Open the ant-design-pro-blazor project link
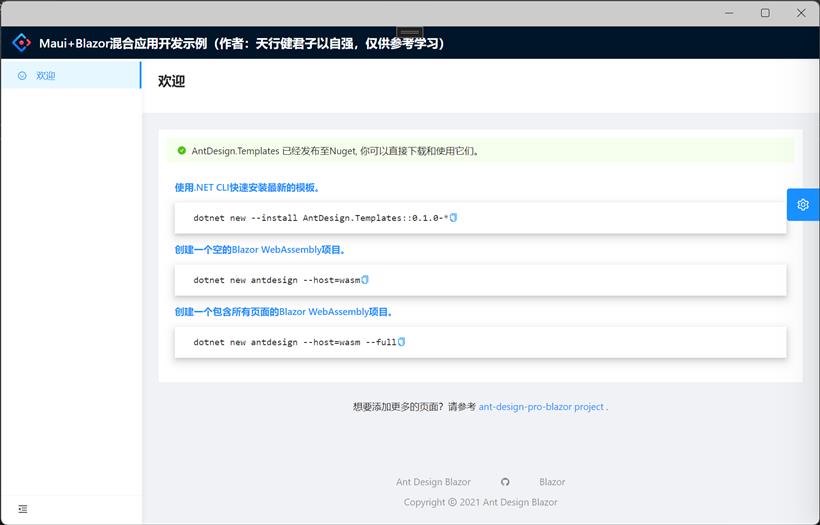Screen dimensions: 820x525 click(x=541, y=407)
